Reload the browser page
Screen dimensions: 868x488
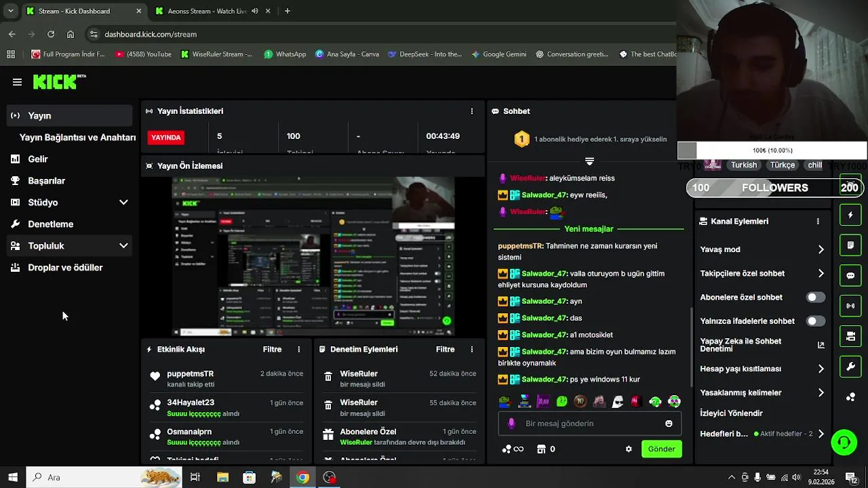(51, 34)
